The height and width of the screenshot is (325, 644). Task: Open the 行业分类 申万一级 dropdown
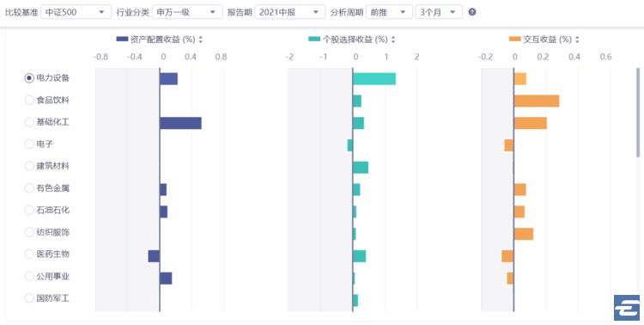[187, 12]
